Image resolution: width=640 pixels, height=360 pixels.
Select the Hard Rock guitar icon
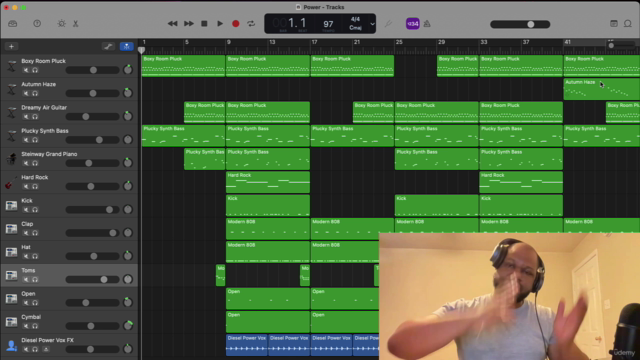tap(11, 182)
